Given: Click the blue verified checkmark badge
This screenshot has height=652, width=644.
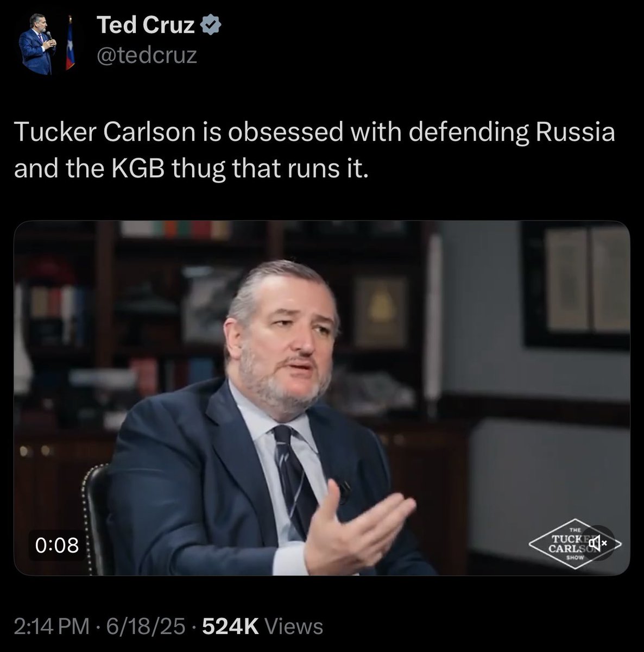Looking at the screenshot, I should [210, 26].
